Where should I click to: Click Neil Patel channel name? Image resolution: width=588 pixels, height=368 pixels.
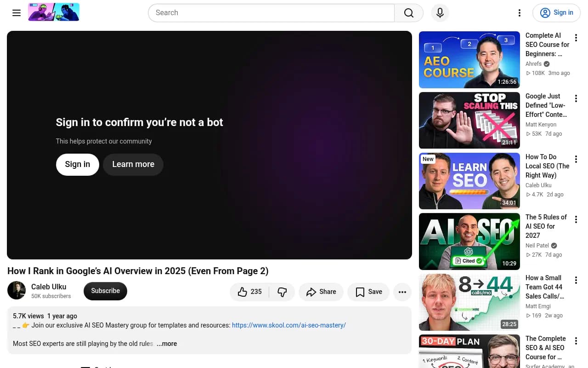537,246
